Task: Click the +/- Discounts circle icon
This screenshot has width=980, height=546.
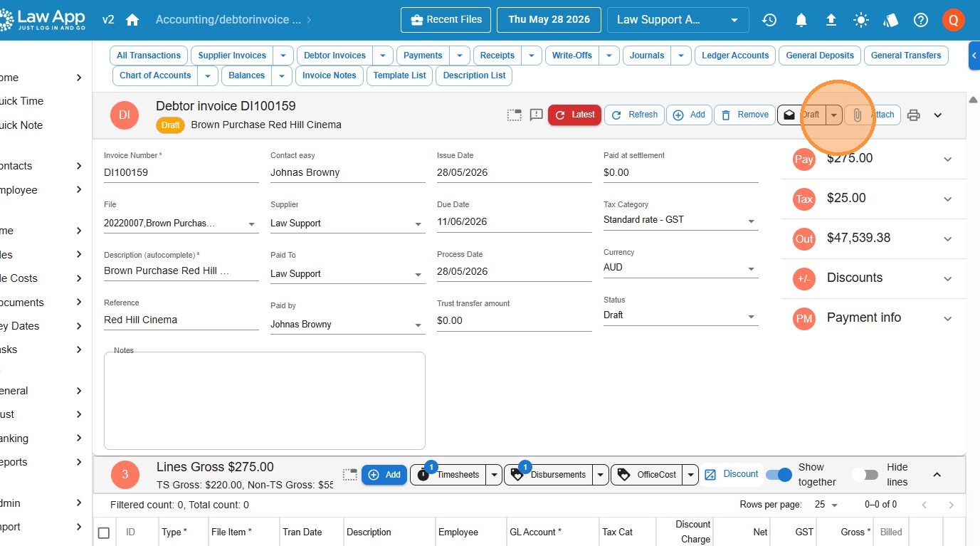Action: point(804,278)
